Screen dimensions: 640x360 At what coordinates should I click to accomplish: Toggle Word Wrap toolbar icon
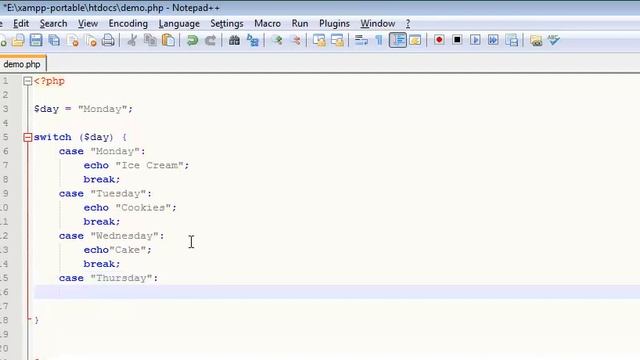(361, 40)
